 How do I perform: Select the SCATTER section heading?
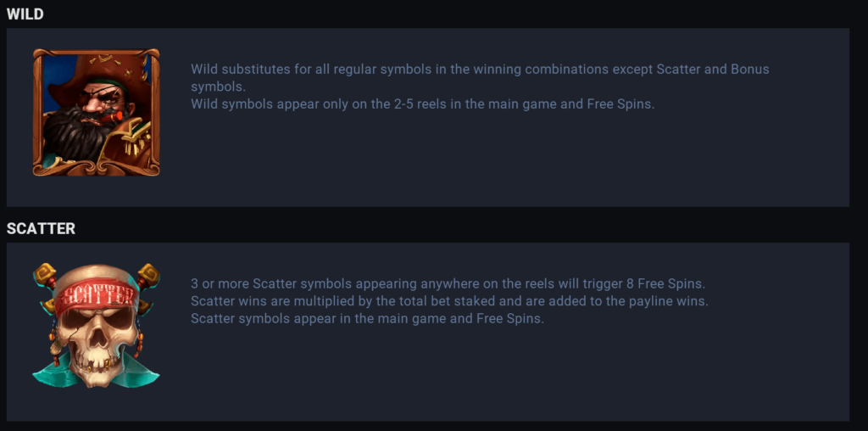click(41, 228)
